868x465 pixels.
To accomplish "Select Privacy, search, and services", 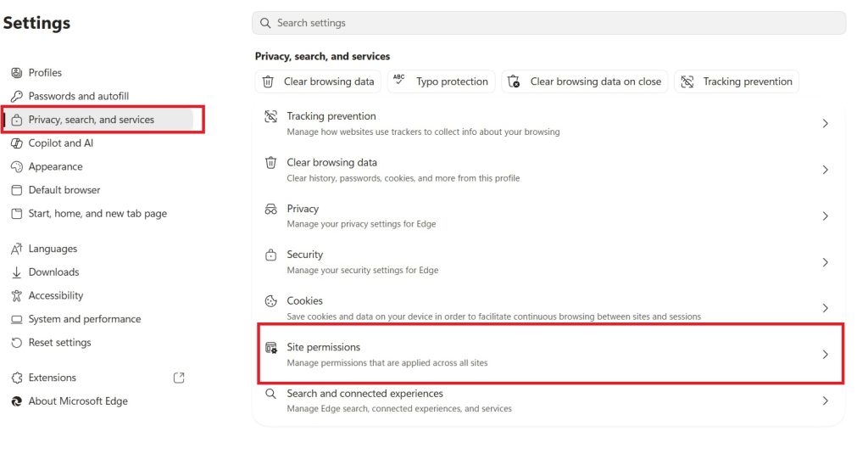I will click(92, 120).
